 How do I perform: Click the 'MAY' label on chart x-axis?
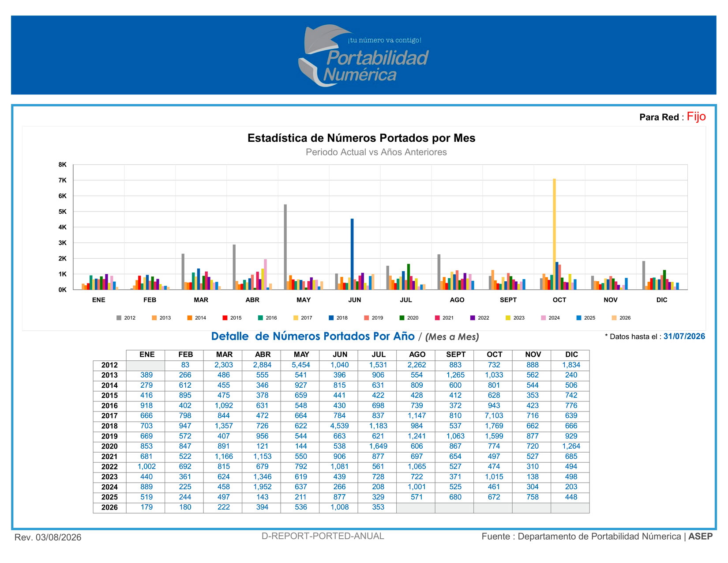click(x=304, y=300)
